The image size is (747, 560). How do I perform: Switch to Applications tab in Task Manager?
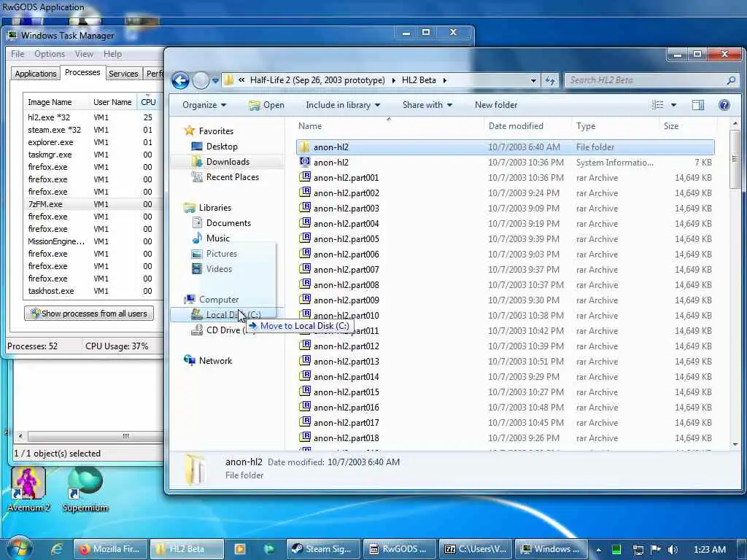pyautogui.click(x=35, y=74)
